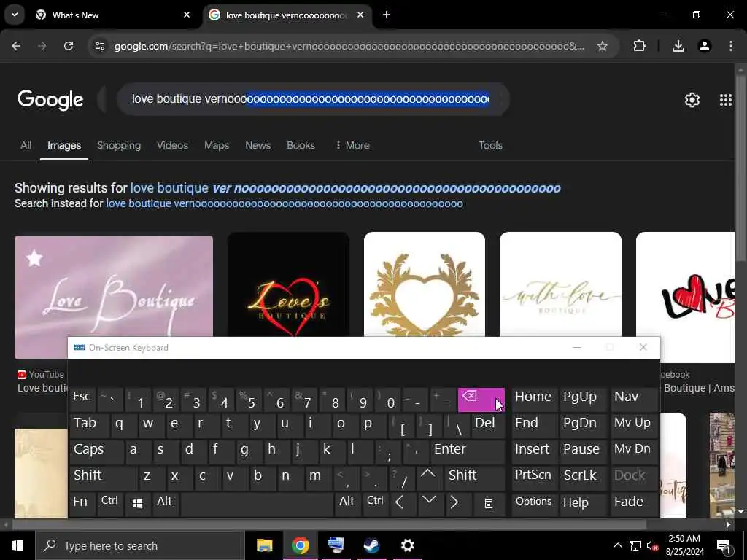Open Chrome downloads icon
The image size is (747, 560).
point(678,46)
